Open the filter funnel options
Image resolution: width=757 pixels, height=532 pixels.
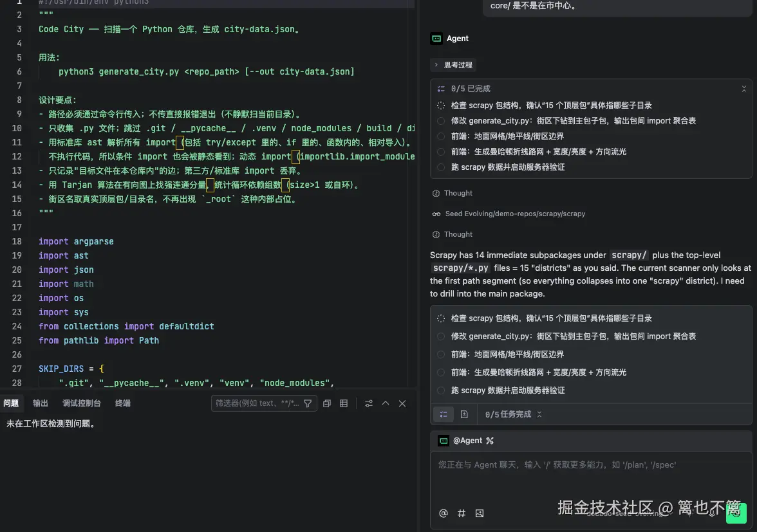pos(308,403)
